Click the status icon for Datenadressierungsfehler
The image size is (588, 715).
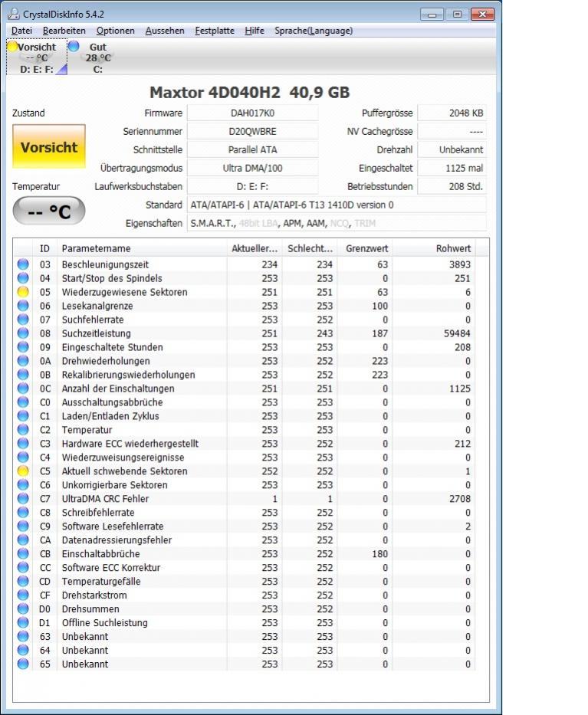coord(23,540)
